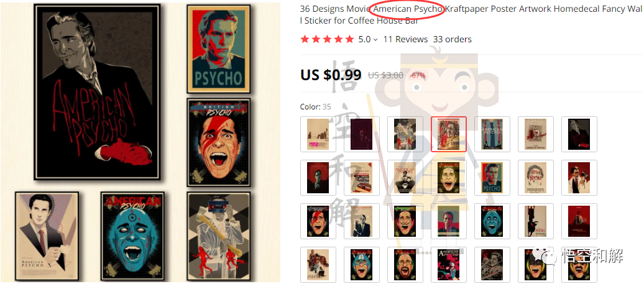Choose the blue-faced screaming mask poster swatch
The image size is (644, 284).
(x=492, y=221)
